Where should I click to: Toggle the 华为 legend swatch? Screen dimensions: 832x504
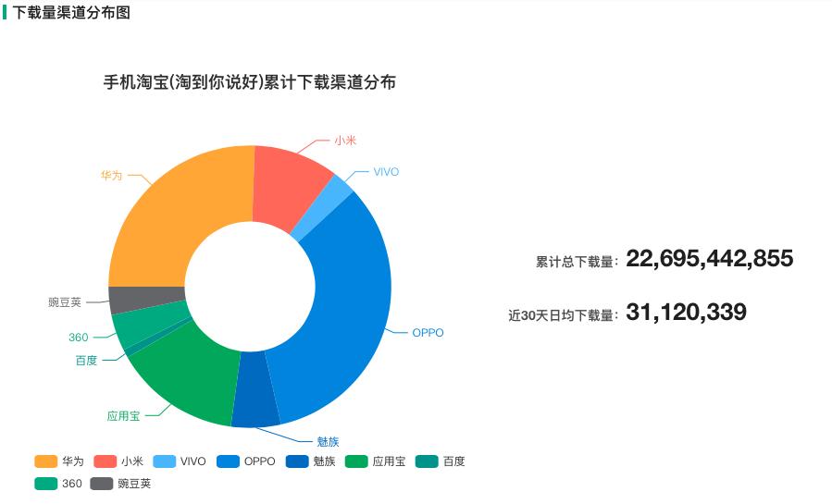tap(45, 461)
